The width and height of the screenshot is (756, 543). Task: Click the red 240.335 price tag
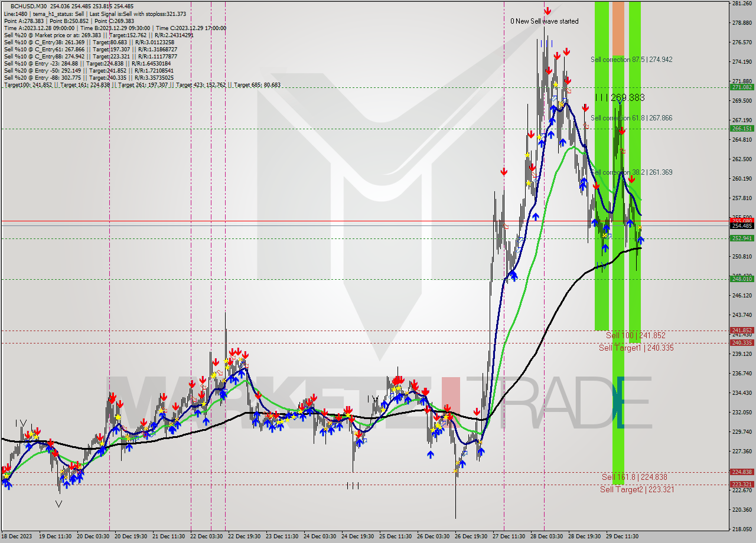pos(742,343)
